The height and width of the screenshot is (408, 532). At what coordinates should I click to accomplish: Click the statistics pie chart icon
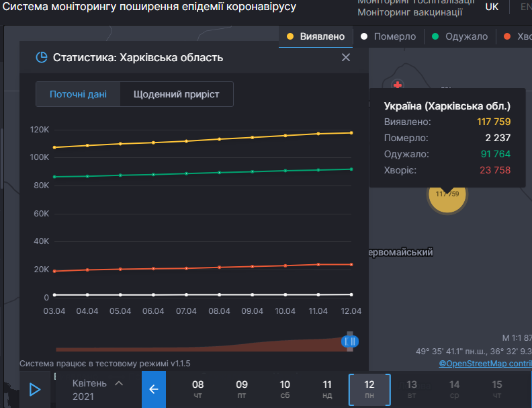pos(42,58)
